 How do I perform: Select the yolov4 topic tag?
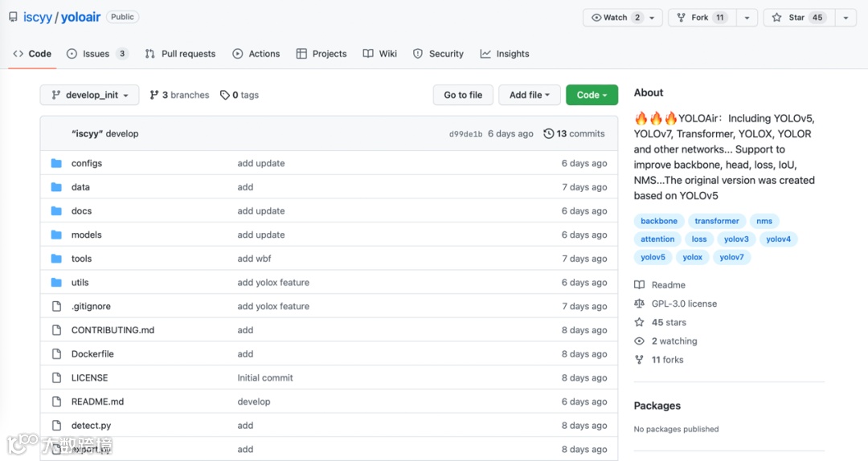(778, 239)
